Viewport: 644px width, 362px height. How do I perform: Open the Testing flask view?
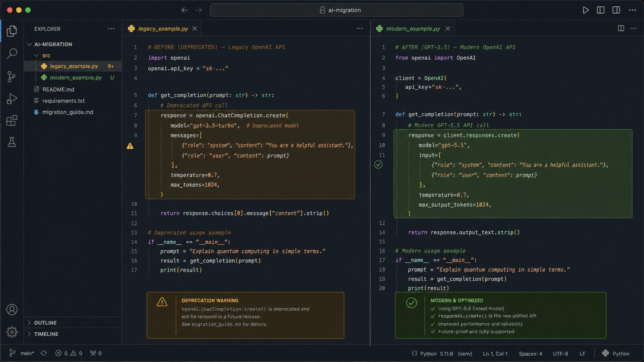coord(12,142)
